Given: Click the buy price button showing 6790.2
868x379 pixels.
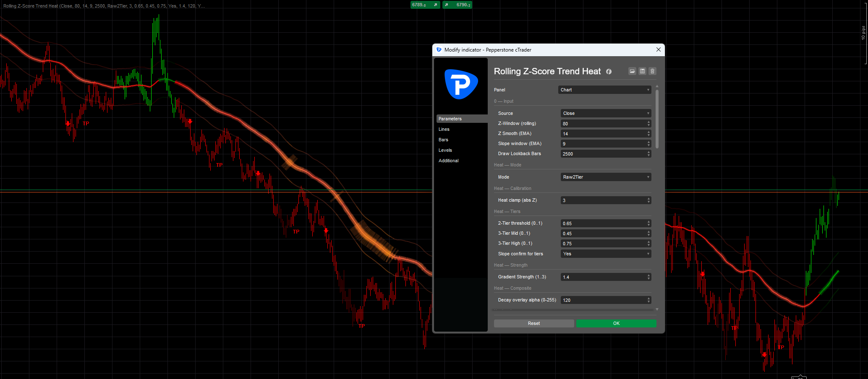Looking at the screenshot, I should click(457, 5).
